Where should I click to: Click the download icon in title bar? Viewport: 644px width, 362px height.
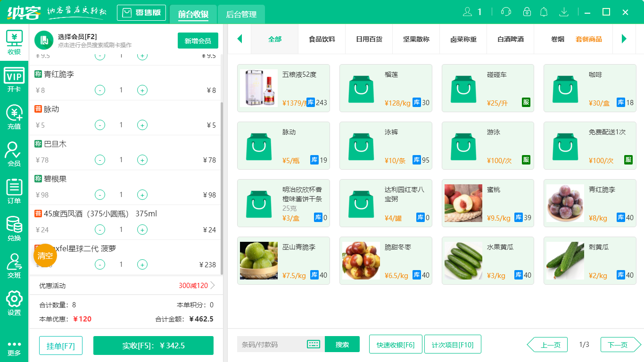(563, 12)
